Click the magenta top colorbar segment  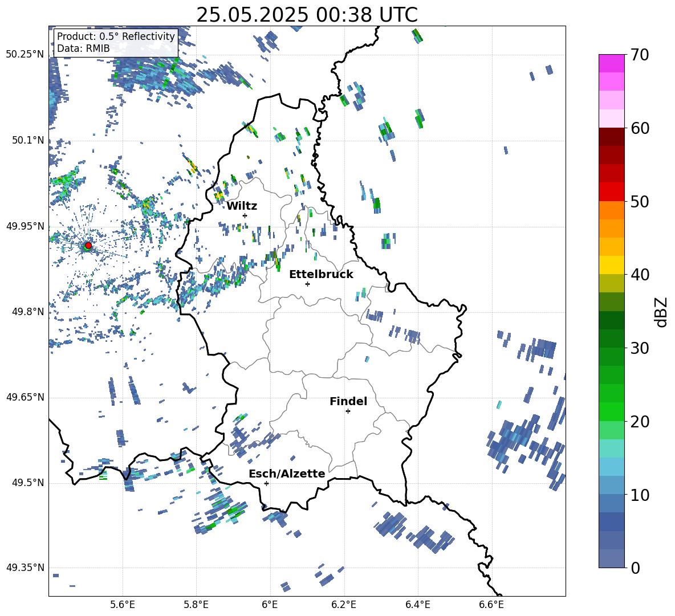pos(612,63)
